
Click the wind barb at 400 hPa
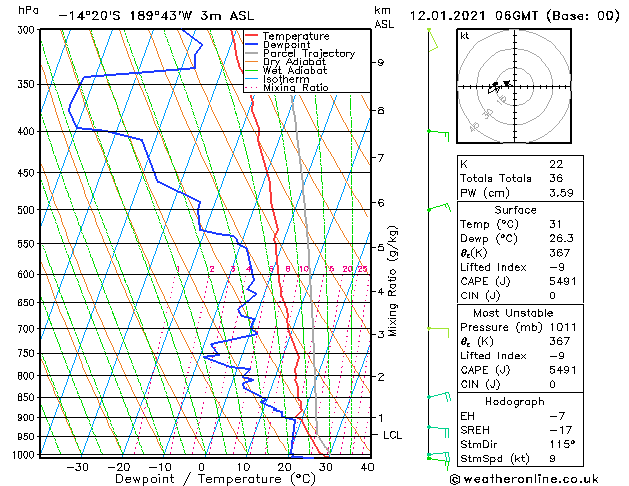(438, 135)
